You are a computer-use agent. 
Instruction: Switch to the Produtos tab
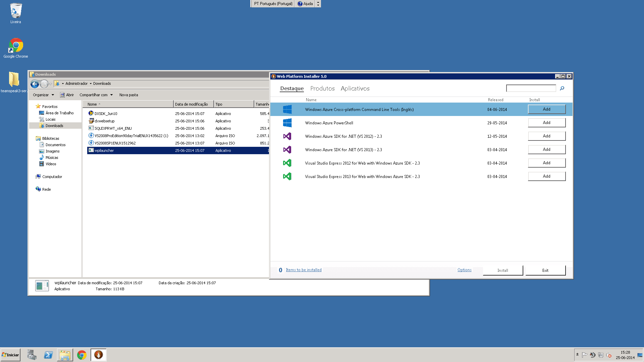tap(322, 88)
